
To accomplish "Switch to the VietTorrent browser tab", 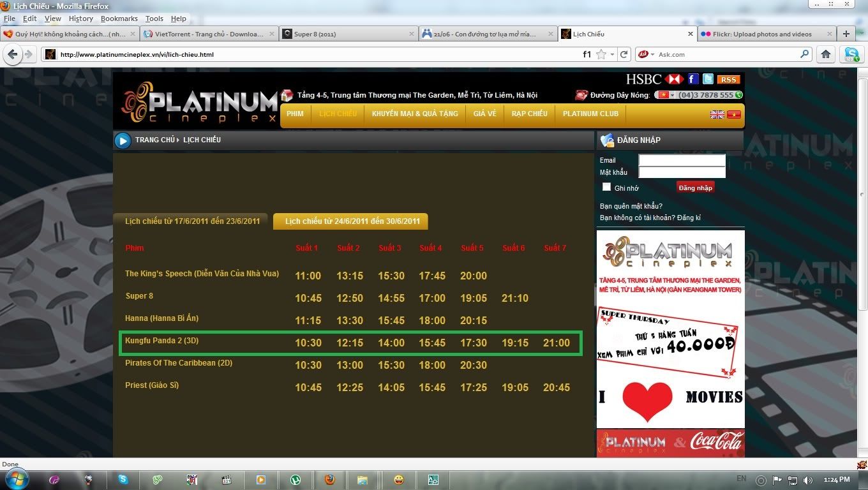I will pyautogui.click(x=209, y=34).
